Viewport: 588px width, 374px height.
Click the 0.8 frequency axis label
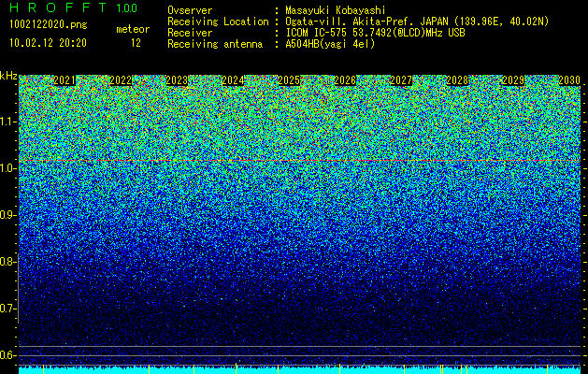(x=7, y=262)
